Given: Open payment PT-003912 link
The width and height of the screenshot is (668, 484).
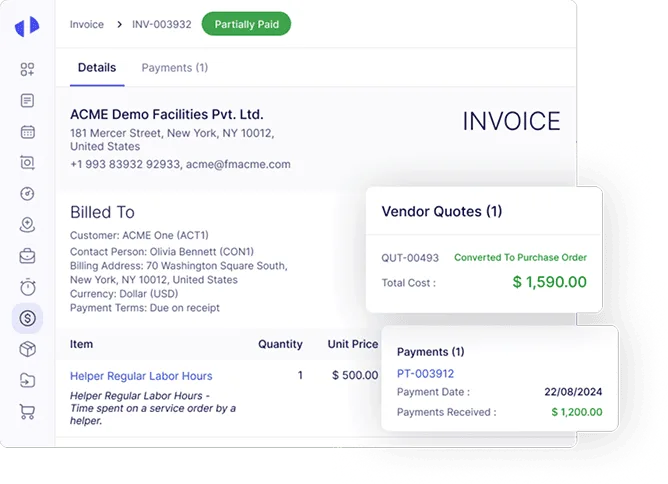Looking at the screenshot, I should pyautogui.click(x=425, y=374).
